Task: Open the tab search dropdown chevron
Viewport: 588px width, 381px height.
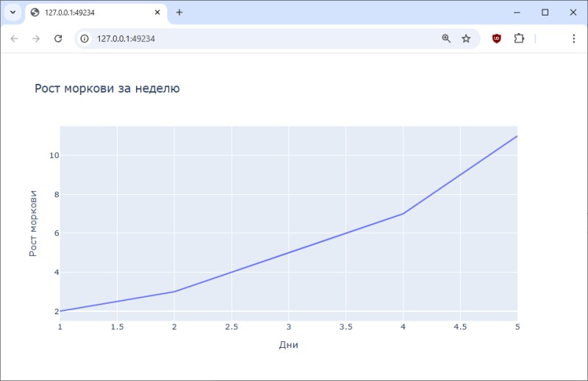Action: [12, 13]
